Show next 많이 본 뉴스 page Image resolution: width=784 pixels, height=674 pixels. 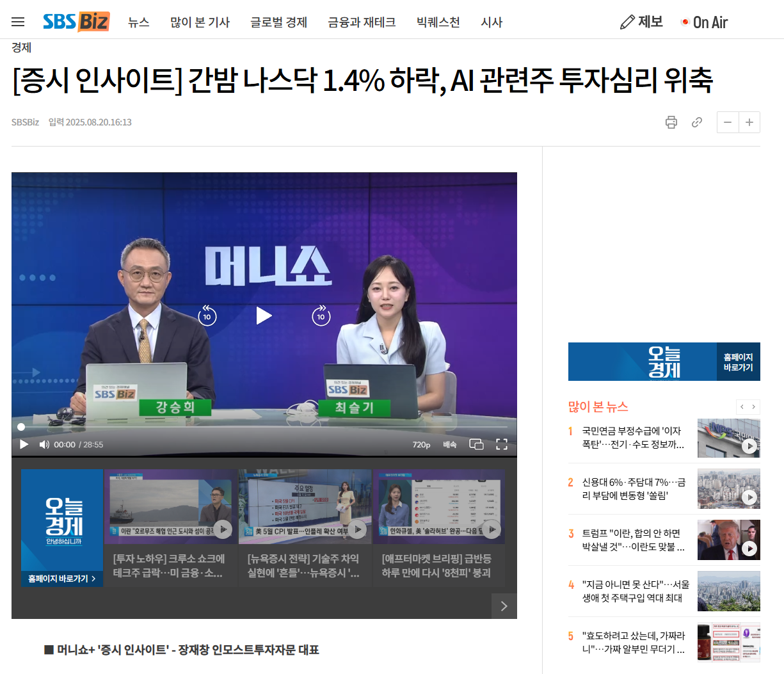[754, 407]
